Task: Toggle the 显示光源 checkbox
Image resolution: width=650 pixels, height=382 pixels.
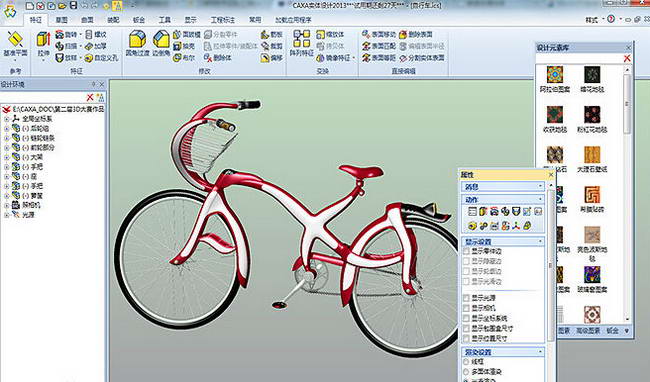Action: (466, 298)
